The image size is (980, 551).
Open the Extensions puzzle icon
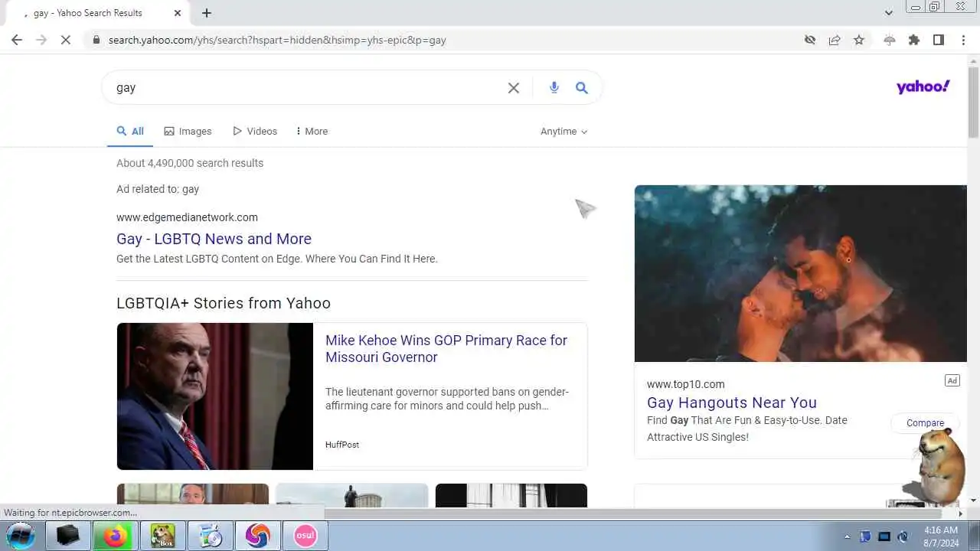[914, 40]
